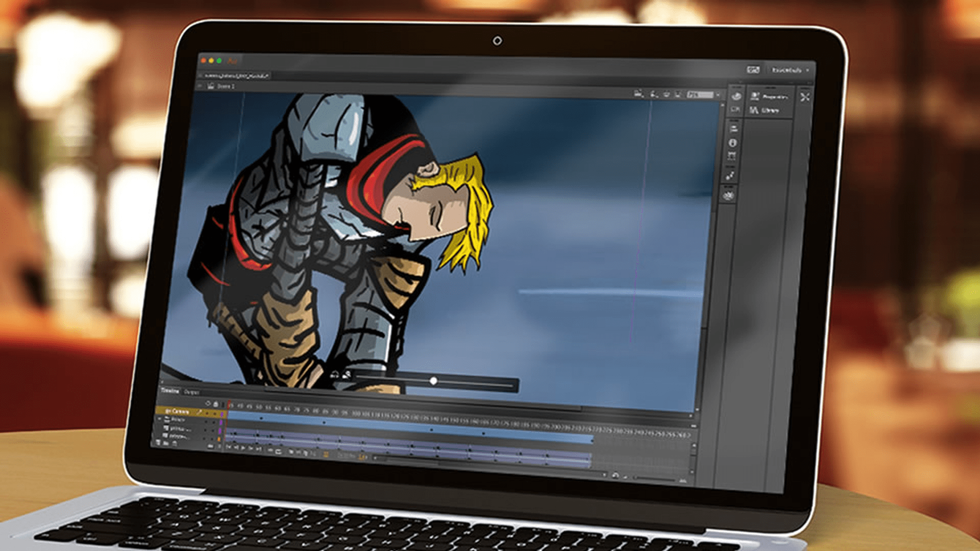Toggle show/hide all layers icon in timeline
Viewport: 980px width, 551px height.
[208, 403]
